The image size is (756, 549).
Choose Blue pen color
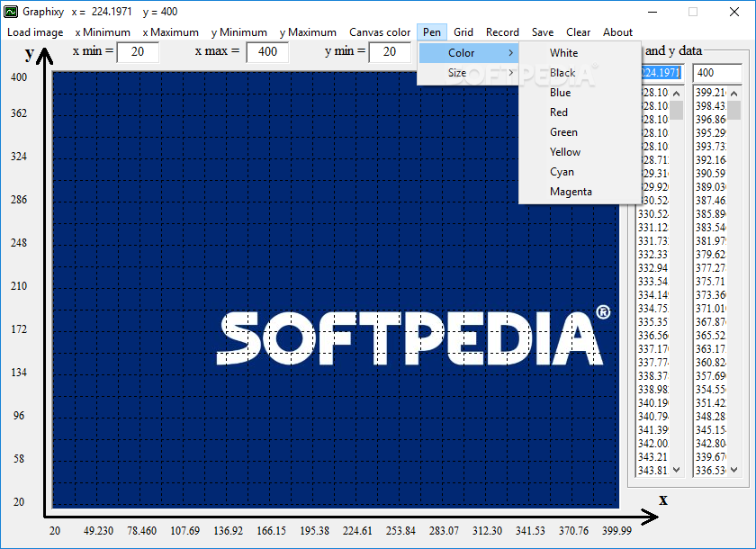click(x=580, y=93)
